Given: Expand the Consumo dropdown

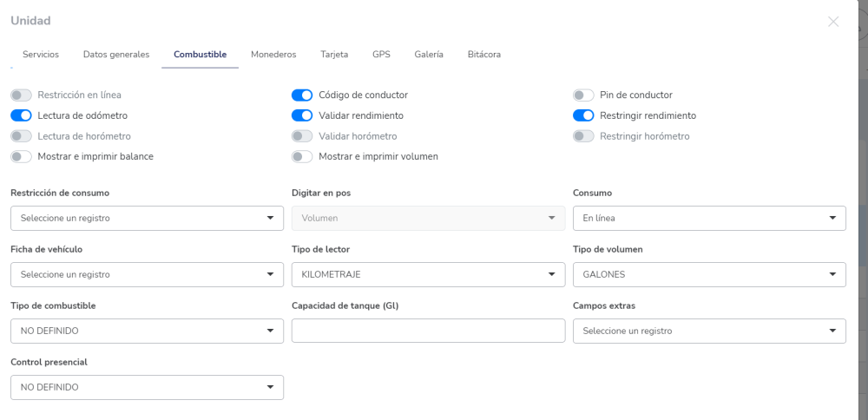Looking at the screenshot, I should pyautogui.click(x=709, y=219).
